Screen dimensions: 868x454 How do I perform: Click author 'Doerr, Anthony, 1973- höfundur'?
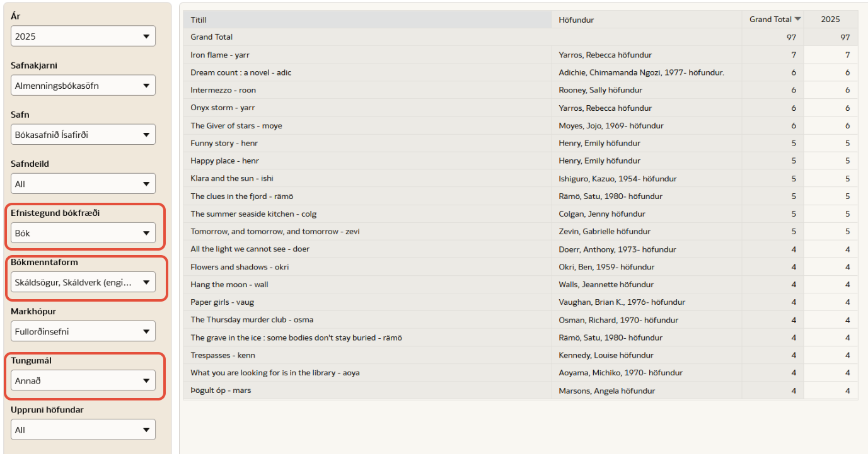(617, 249)
